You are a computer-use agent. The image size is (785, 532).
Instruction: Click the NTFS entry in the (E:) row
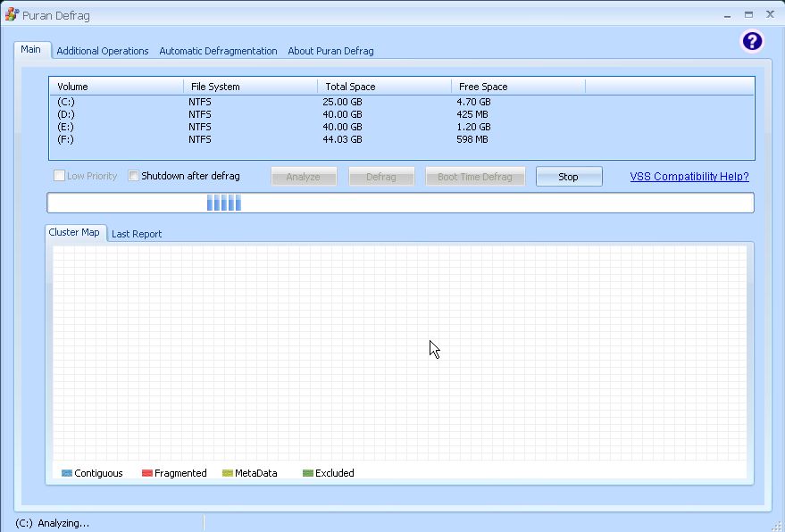click(x=200, y=127)
